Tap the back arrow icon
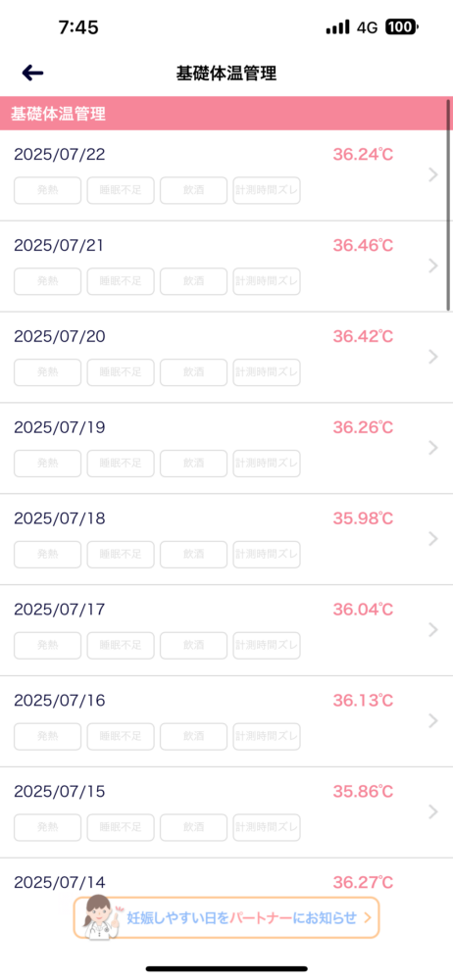 (32, 73)
